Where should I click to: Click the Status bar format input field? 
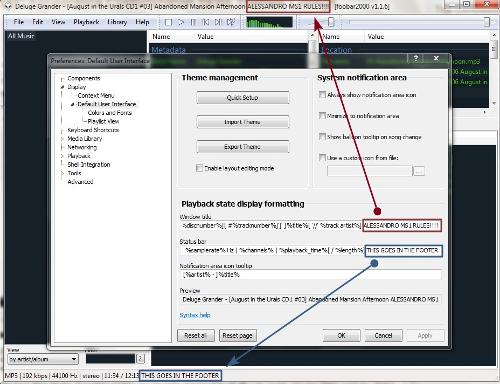click(x=311, y=251)
